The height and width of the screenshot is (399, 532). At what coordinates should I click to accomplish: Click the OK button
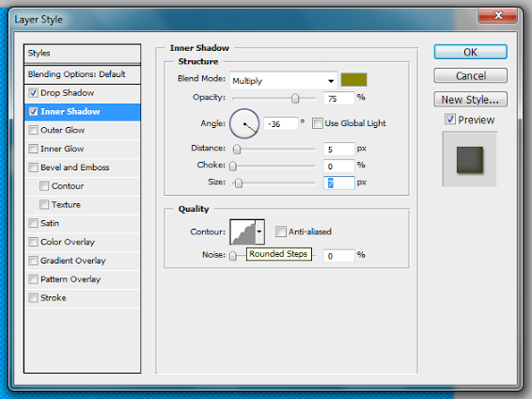471,52
